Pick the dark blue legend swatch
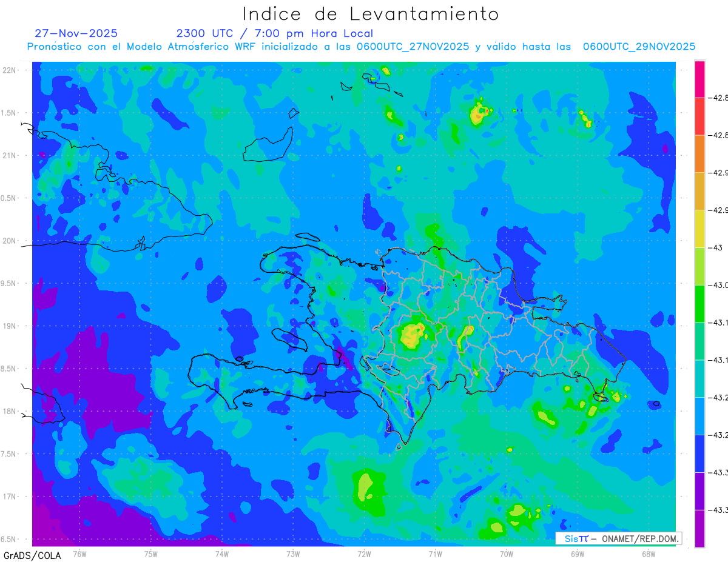The width and height of the screenshot is (728, 562). 699,453
